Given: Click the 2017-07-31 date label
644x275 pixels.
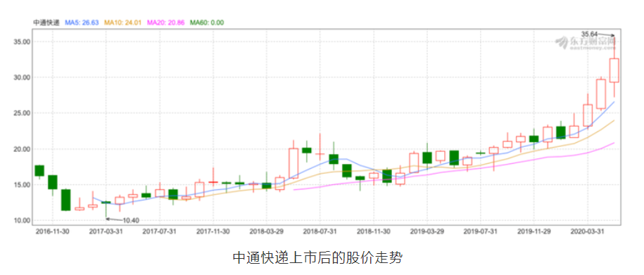Looking at the screenshot, I should click(x=159, y=231).
